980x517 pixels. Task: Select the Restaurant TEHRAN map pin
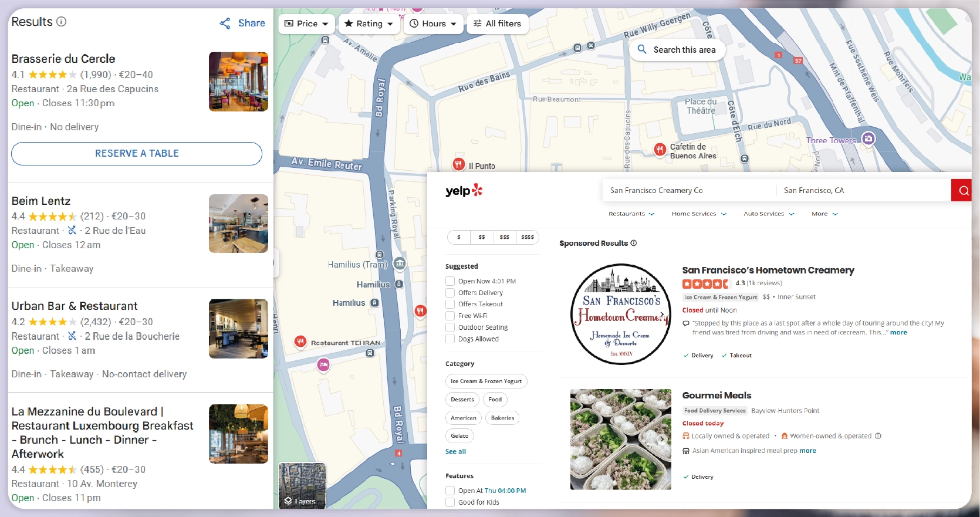pos(300,342)
